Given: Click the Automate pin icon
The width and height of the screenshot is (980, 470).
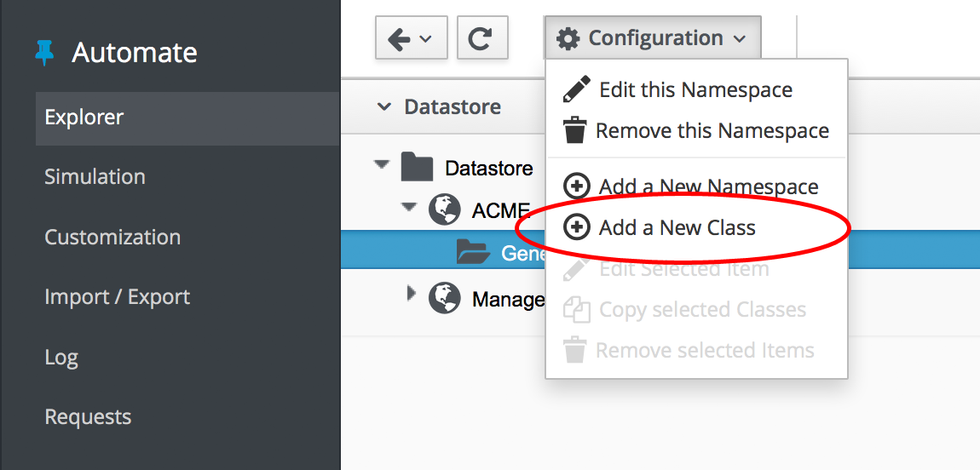Looking at the screenshot, I should point(44,53).
